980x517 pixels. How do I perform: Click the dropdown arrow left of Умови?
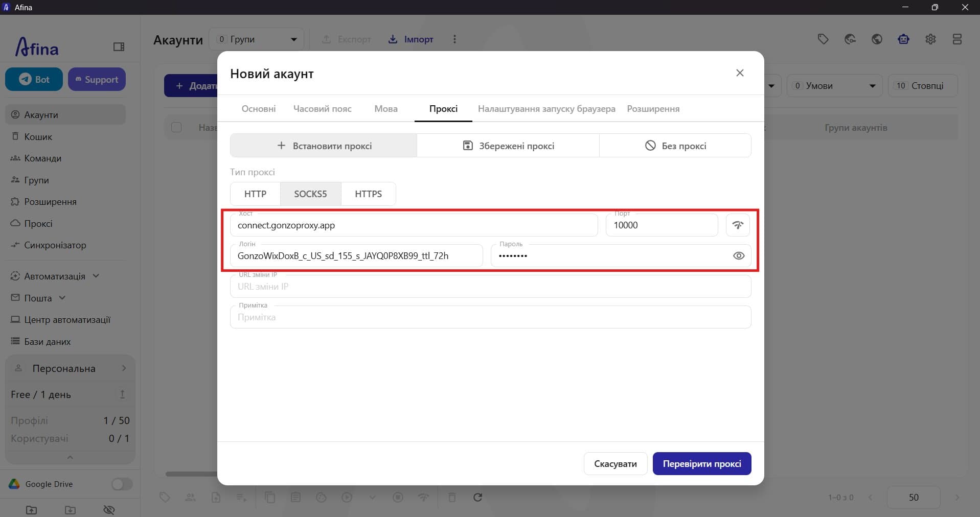click(771, 86)
